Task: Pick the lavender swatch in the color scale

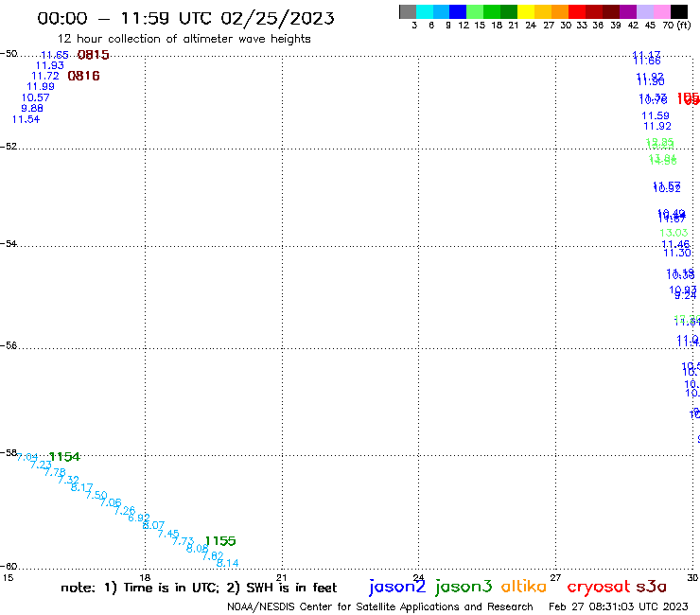Action: click(644, 11)
